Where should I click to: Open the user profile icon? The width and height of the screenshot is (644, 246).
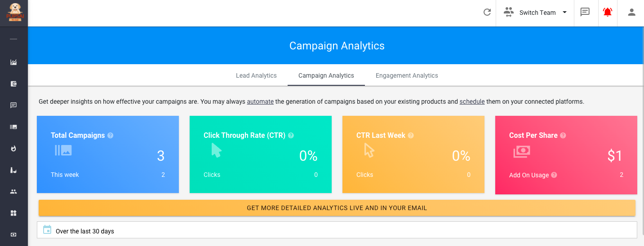(x=631, y=13)
